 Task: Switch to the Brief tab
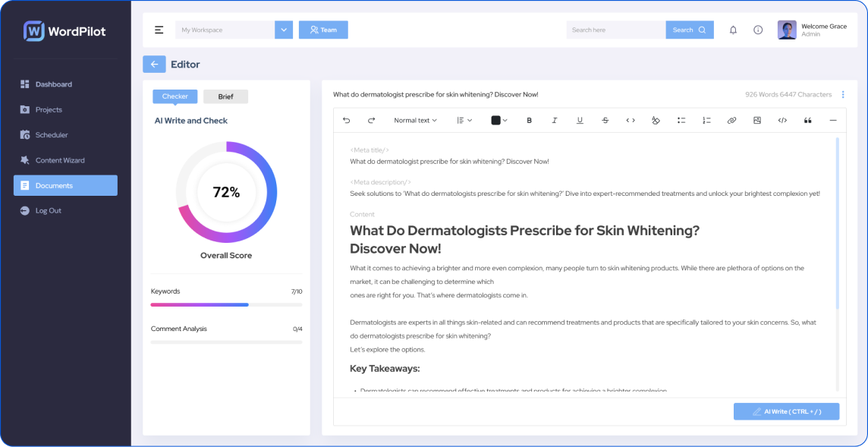point(225,96)
